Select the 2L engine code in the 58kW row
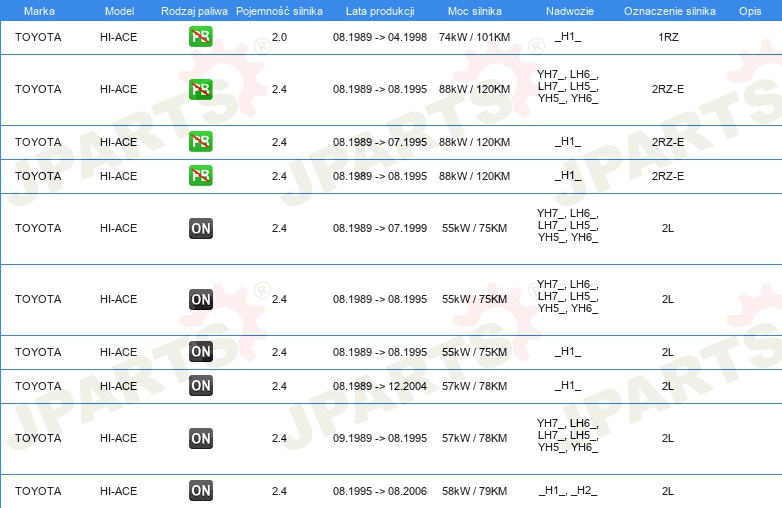The height and width of the screenshot is (508, 782). coord(668,491)
